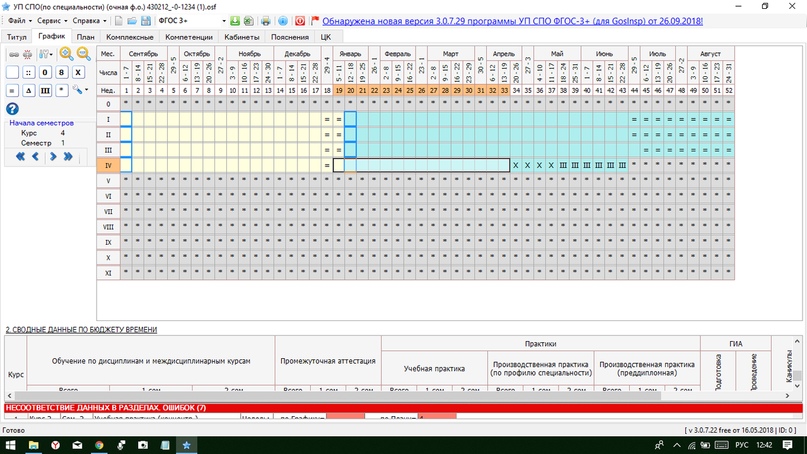Open File Explorer from taskbar
Screen dimensions: 807x454
(x=33, y=445)
